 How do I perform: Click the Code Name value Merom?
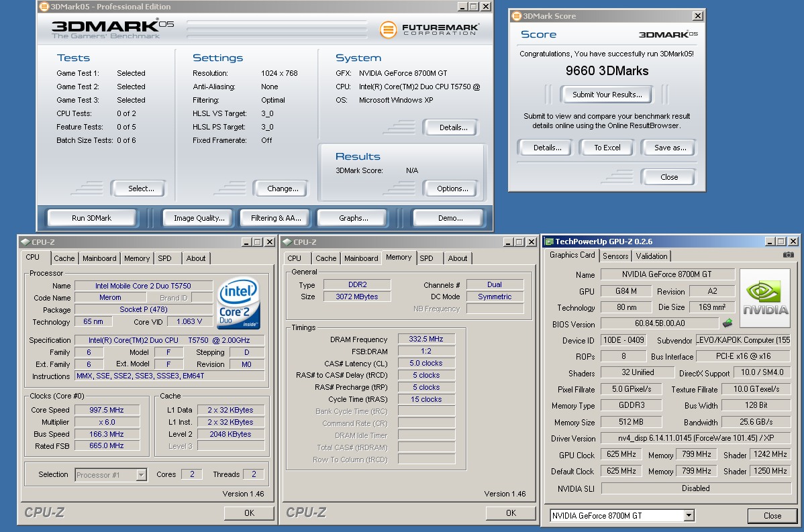pyautogui.click(x=110, y=298)
